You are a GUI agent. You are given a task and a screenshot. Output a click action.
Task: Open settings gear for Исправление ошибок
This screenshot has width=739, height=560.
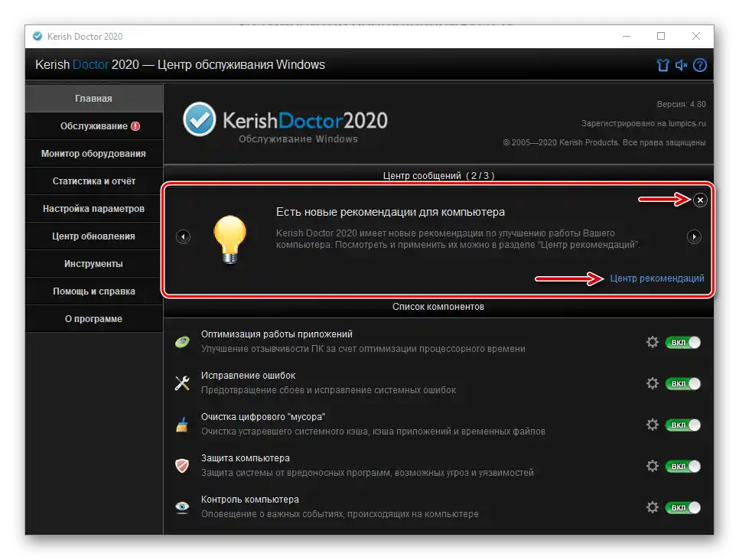point(653,384)
